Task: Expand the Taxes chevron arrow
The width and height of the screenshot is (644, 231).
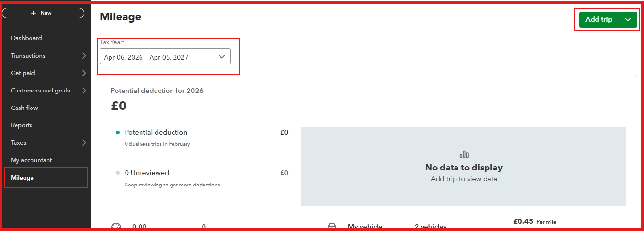Action: point(84,143)
